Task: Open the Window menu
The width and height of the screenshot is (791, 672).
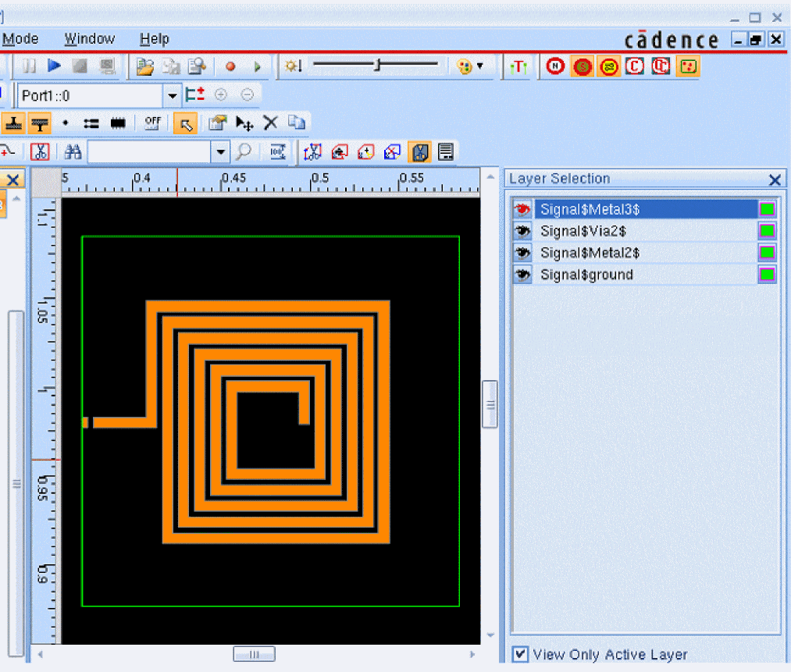Action: pyautogui.click(x=90, y=39)
